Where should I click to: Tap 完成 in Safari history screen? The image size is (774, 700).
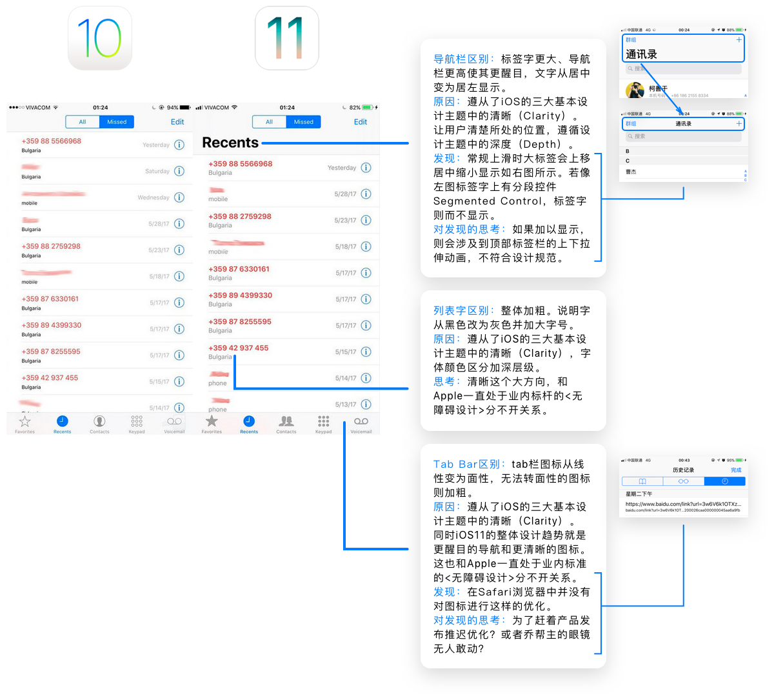click(x=736, y=470)
